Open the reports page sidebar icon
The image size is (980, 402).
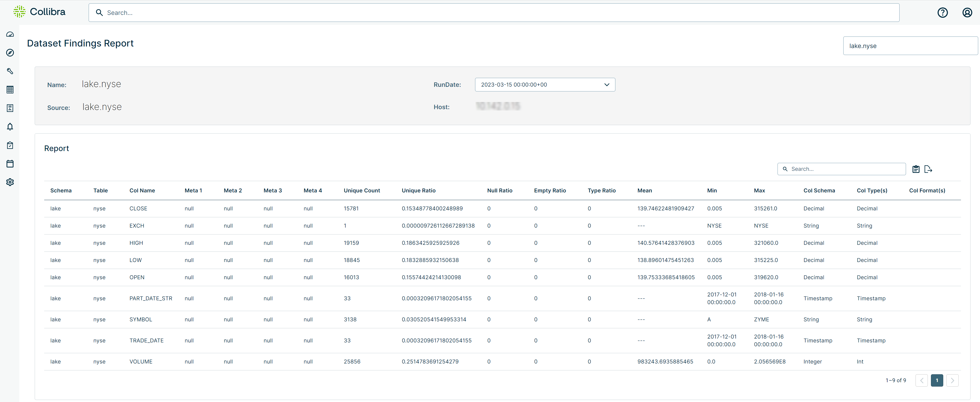10,108
